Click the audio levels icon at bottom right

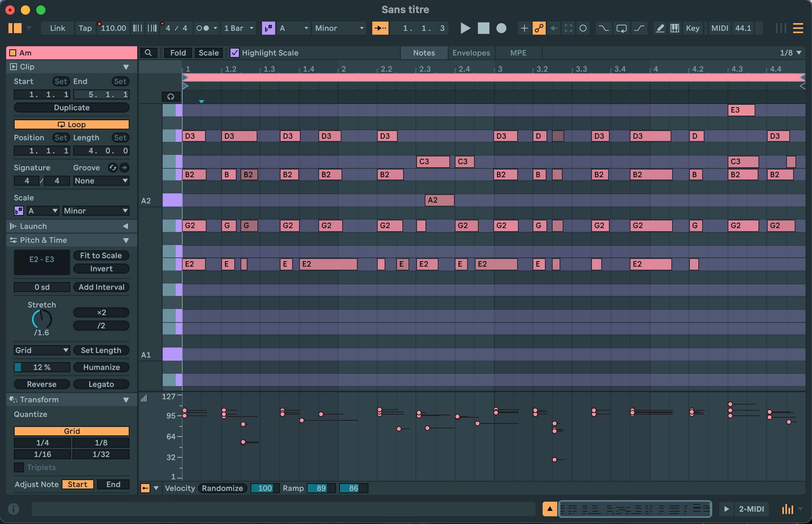point(787,509)
